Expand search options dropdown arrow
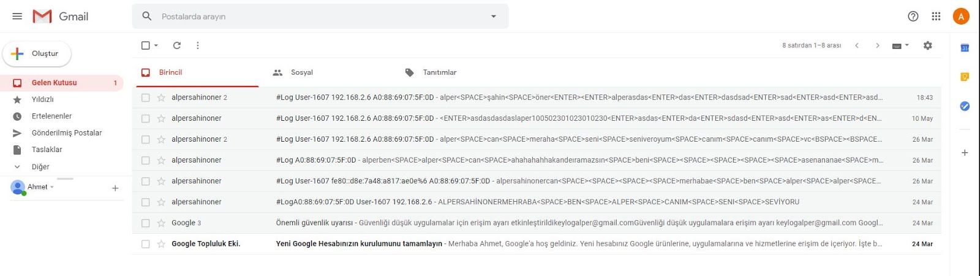Screen dimensions: 980x276 pos(494,17)
